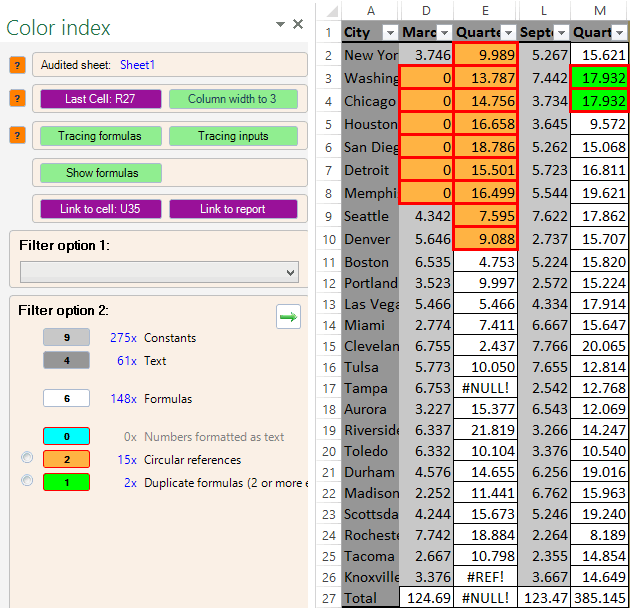The image size is (630, 608).
Task: Click the Seattle city cell
Action: tap(370, 216)
